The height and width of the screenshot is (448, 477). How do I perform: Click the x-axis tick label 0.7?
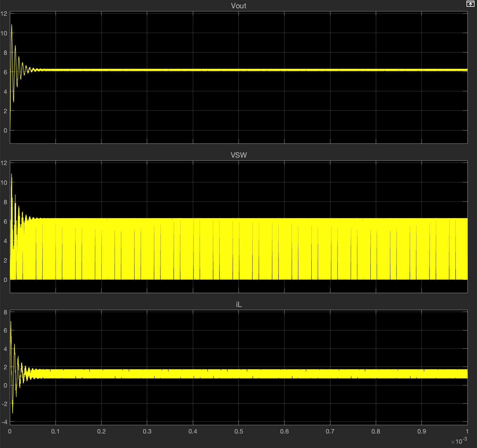coord(330,431)
